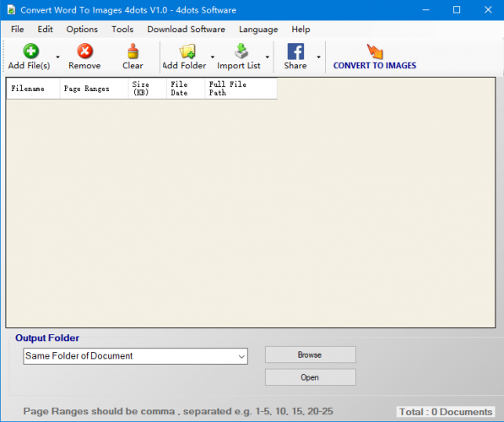Click the Page Ranges column header
The width and height of the screenshot is (504, 422).
click(94, 89)
